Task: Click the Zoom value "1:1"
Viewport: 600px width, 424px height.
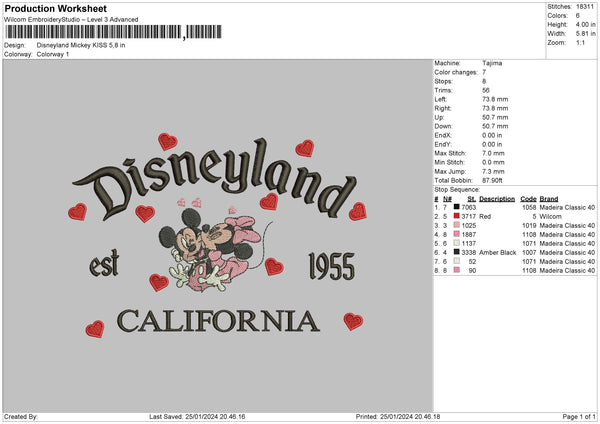Action: pyautogui.click(x=580, y=42)
